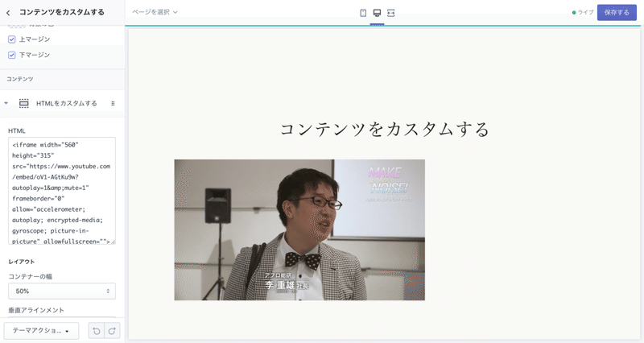Click the コンテンツをカスタムする preview heading
644x343 pixels.
385,129
